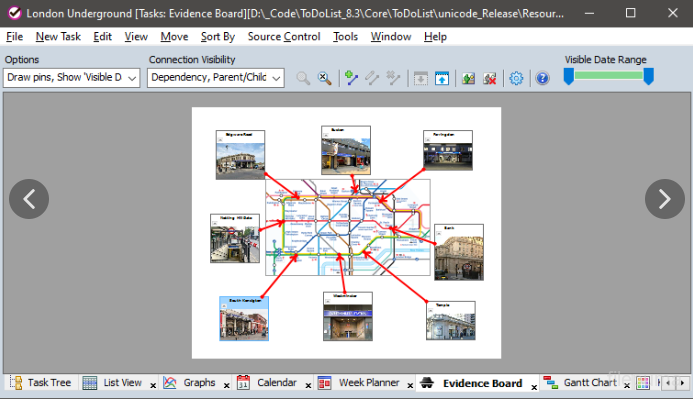
Task: Click the ToDoList app icon in title bar
Action: pos(14,13)
